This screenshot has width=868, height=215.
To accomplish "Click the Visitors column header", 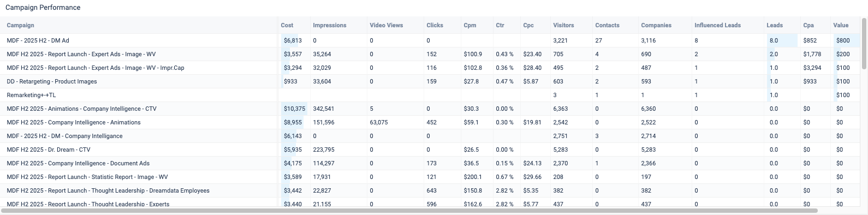I will coord(563,25).
